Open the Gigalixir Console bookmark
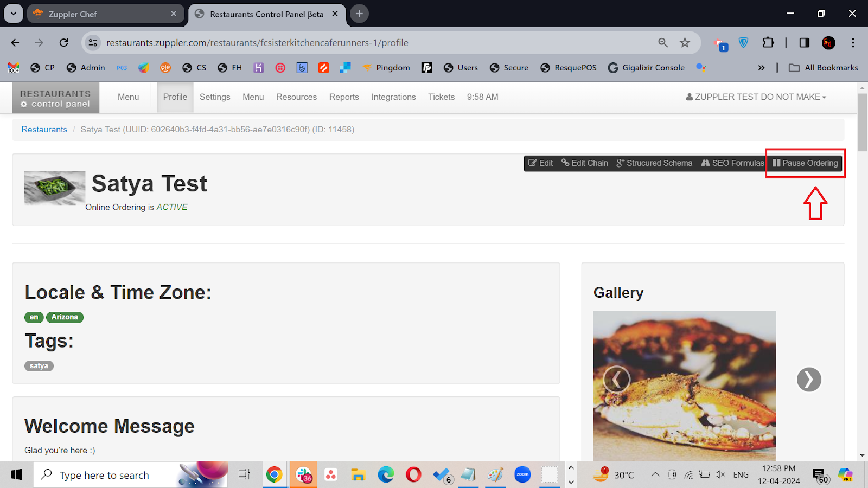 [646, 68]
